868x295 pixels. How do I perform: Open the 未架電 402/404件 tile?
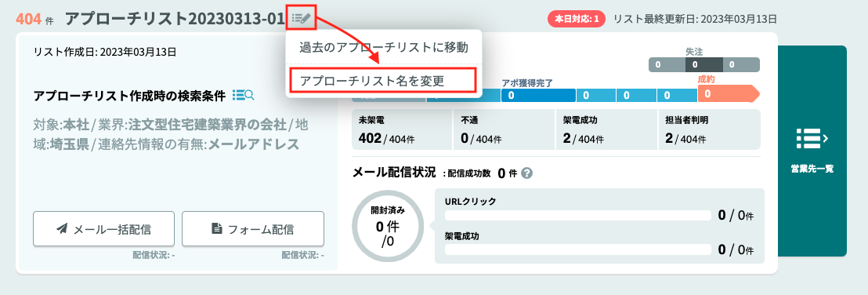(x=402, y=129)
